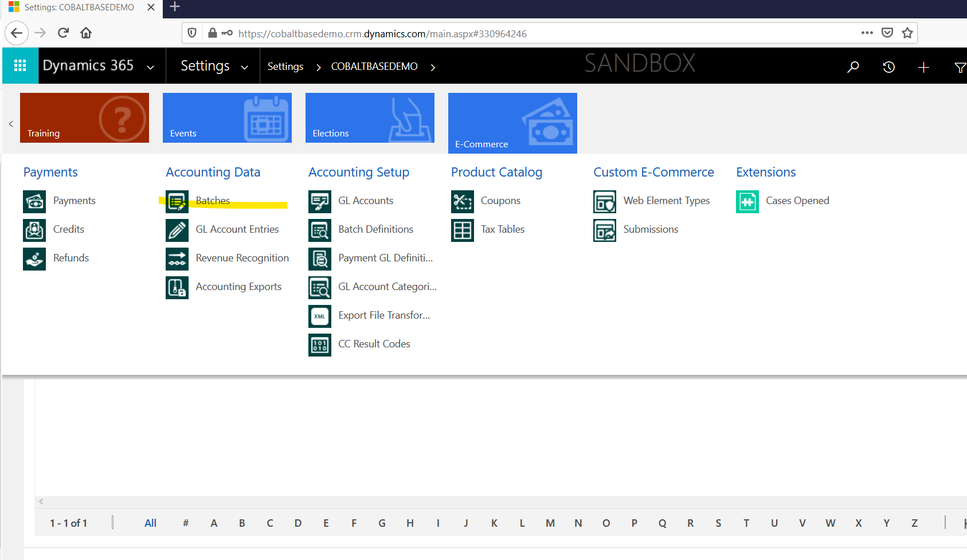
Task: Open the Credits icon
Action: (x=34, y=230)
